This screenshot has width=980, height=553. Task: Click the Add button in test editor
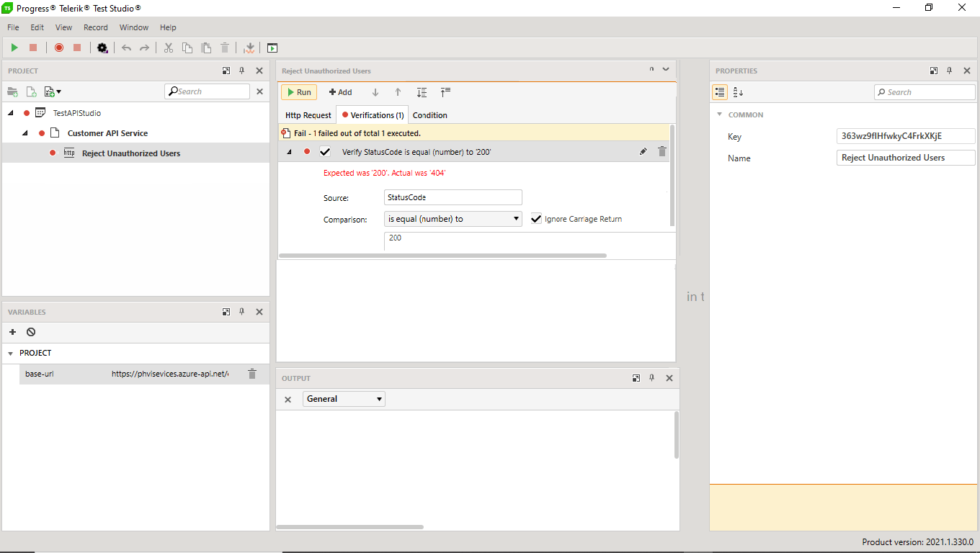coord(341,92)
